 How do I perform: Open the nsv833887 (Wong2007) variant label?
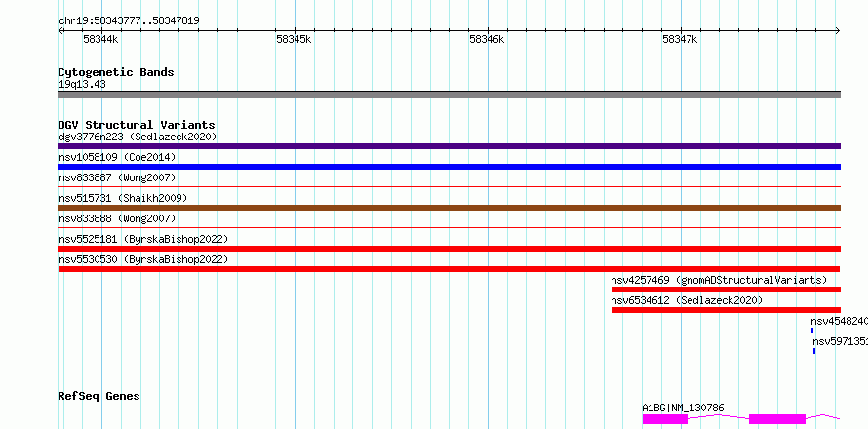(117, 177)
